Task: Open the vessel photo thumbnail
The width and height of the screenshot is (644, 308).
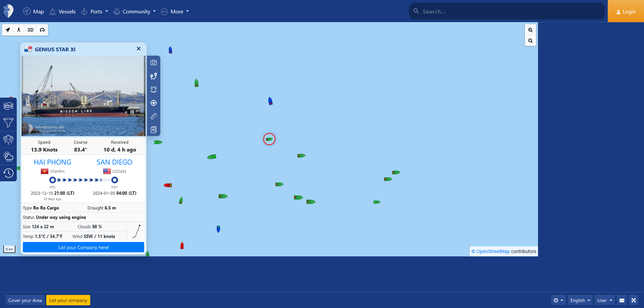Action: (84, 96)
